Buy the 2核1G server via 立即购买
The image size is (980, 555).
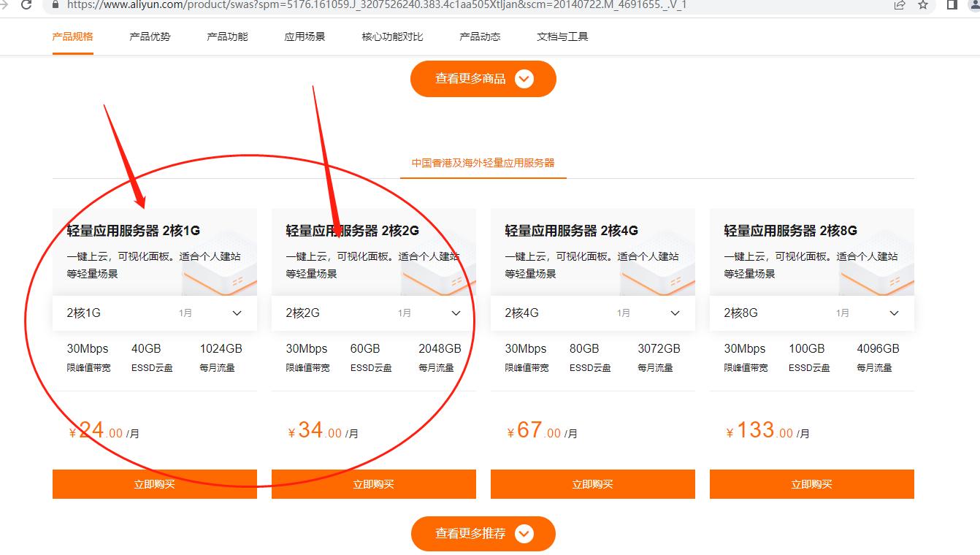coord(154,483)
